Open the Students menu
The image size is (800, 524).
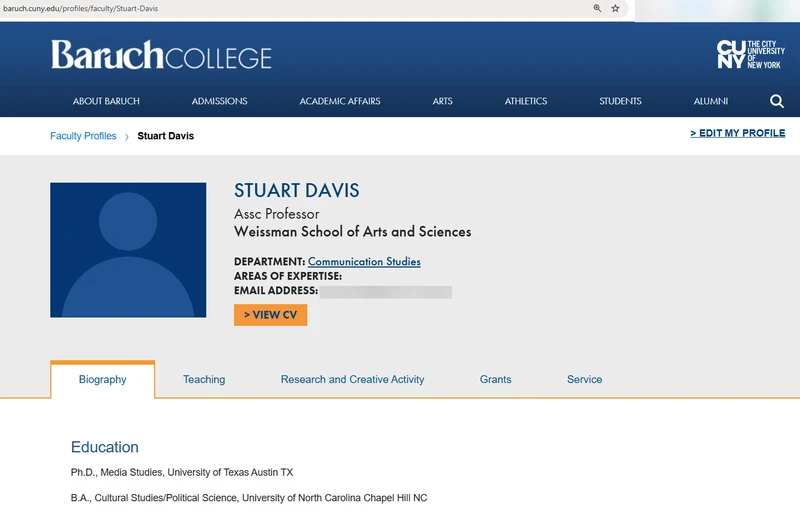(x=620, y=101)
